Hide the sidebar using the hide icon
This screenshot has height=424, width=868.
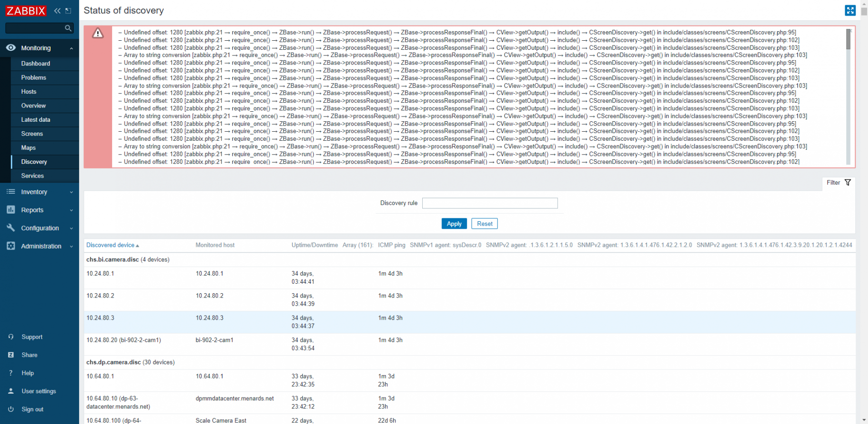pos(69,10)
